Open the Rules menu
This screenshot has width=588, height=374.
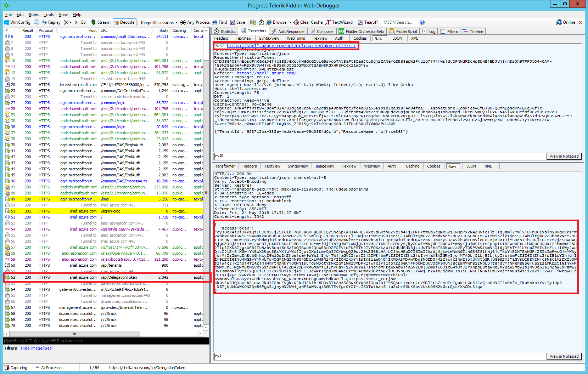(x=34, y=15)
